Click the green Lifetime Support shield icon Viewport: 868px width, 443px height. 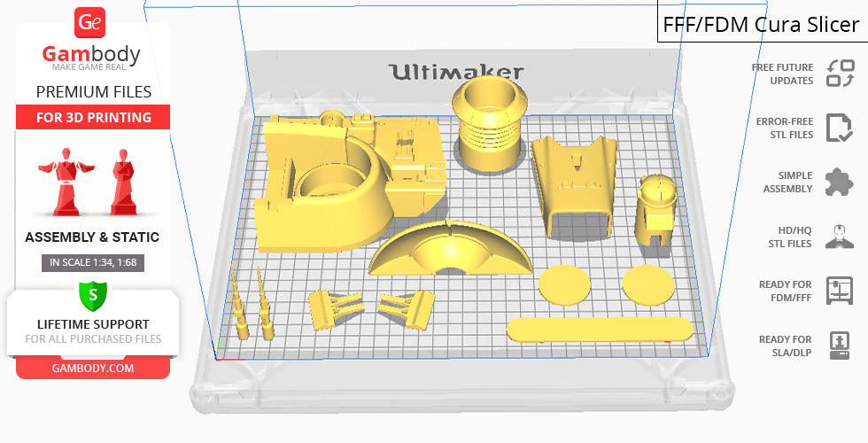[92, 294]
